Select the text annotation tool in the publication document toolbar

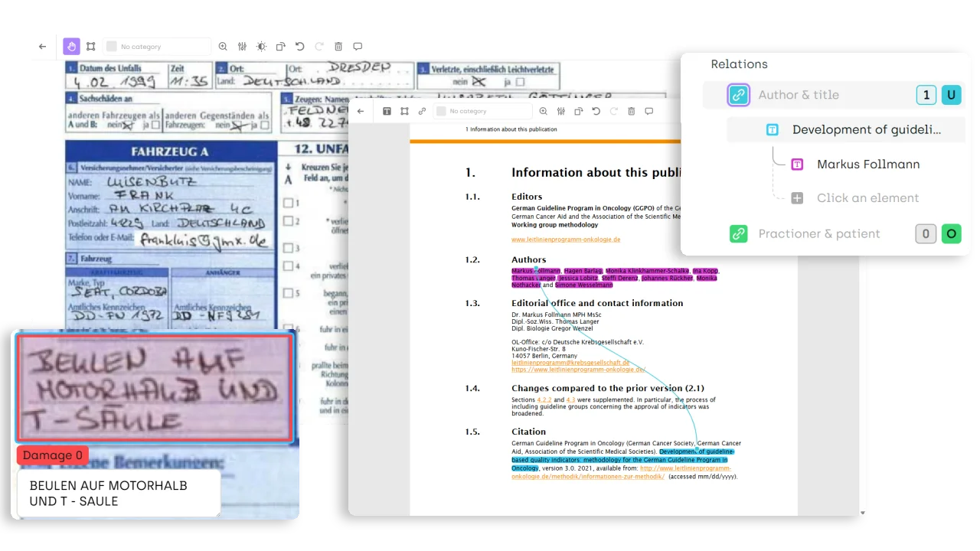(x=387, y=111)
